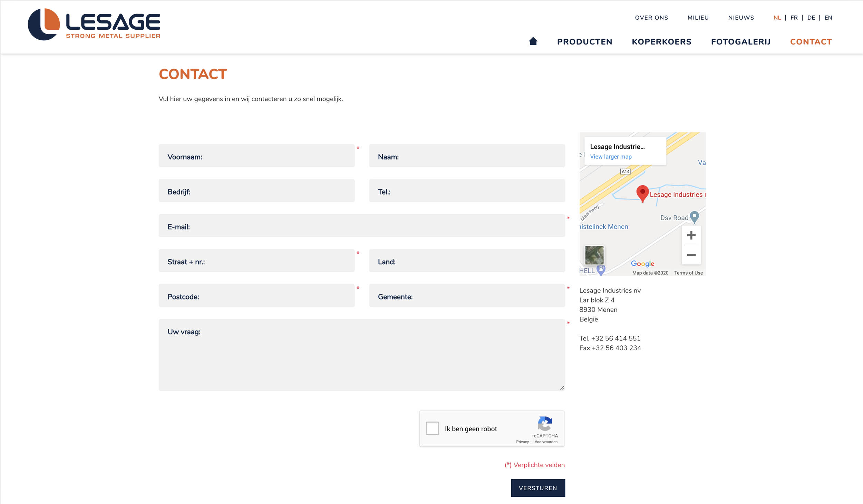Click the red Lesage Industries map pin
Image resolution: width=863 pixels, height=504 pixels.
tap(642, 193)
